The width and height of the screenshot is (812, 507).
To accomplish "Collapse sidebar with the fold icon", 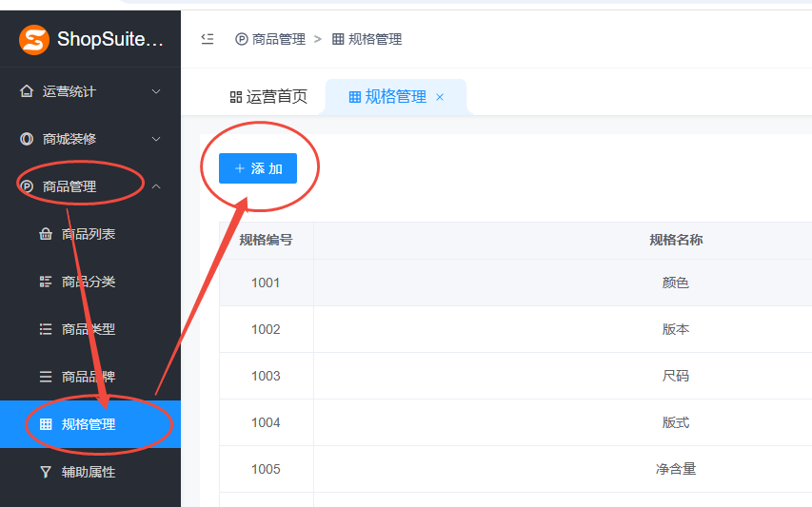I will tap(208, 39).
